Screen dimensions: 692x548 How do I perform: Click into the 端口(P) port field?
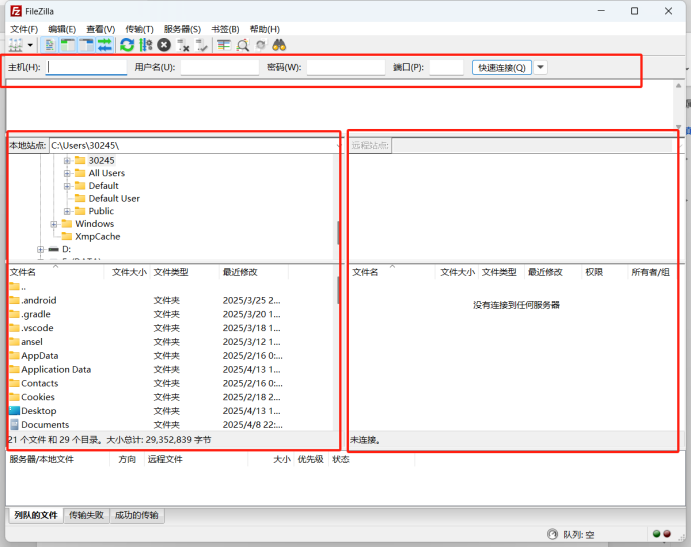click(447, 68)
